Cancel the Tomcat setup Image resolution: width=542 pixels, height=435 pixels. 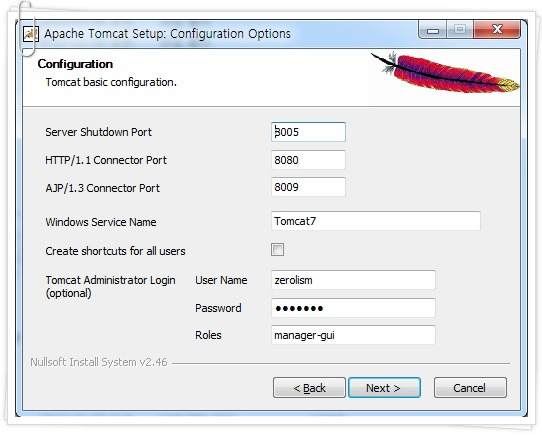point(470,388)
